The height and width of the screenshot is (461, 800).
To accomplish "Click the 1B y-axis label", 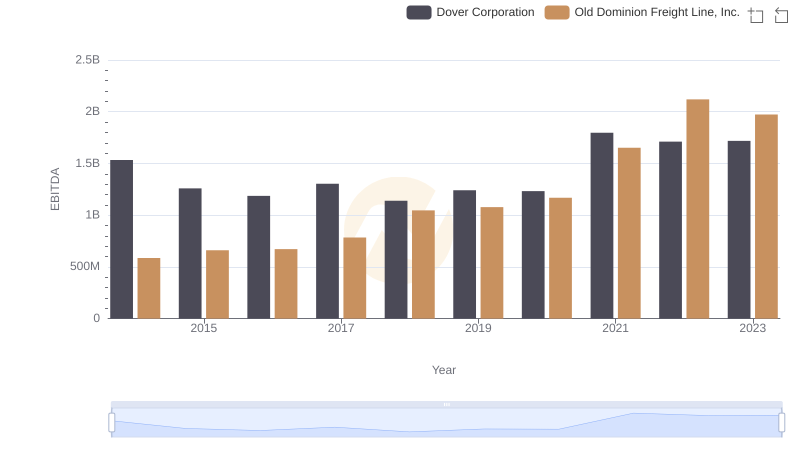I will pyautogui.click(x=92, y=215).
